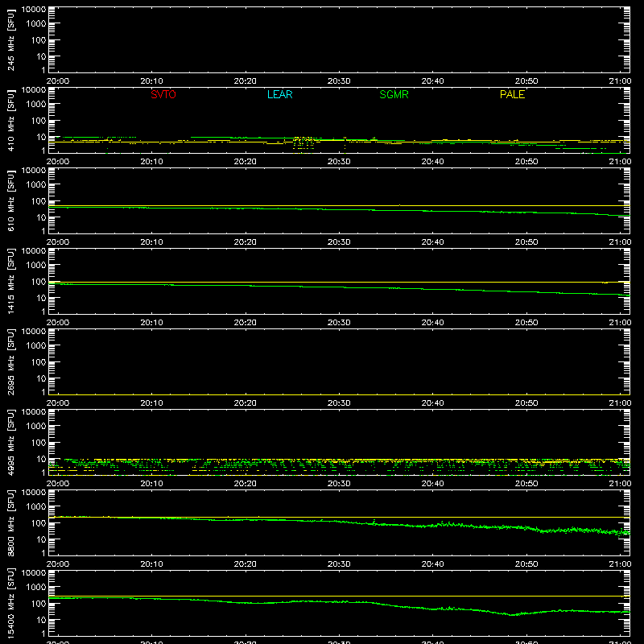Select the 245 MHz [SFU] axis title

(x=10, y=39)
